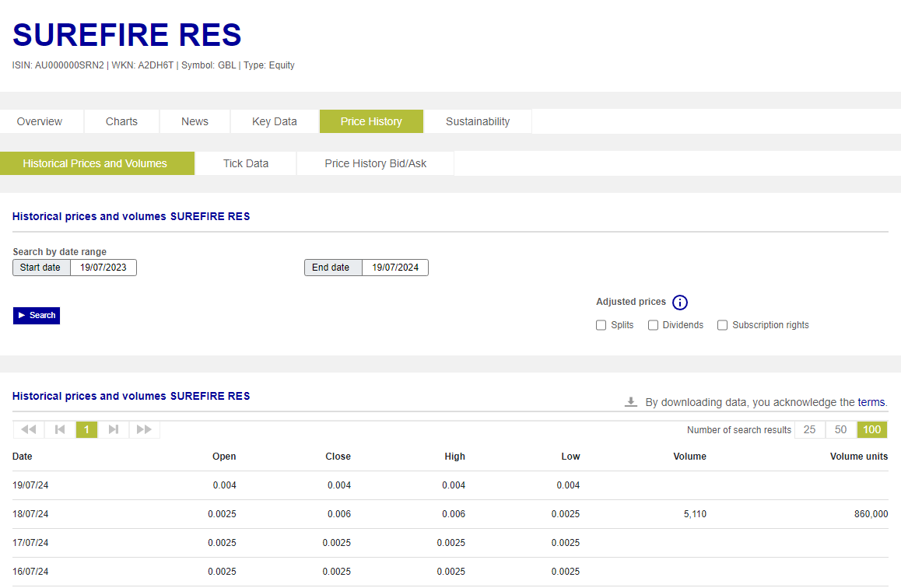
Task: Select the 18/07/24 date row
Action: coord(450,514)
